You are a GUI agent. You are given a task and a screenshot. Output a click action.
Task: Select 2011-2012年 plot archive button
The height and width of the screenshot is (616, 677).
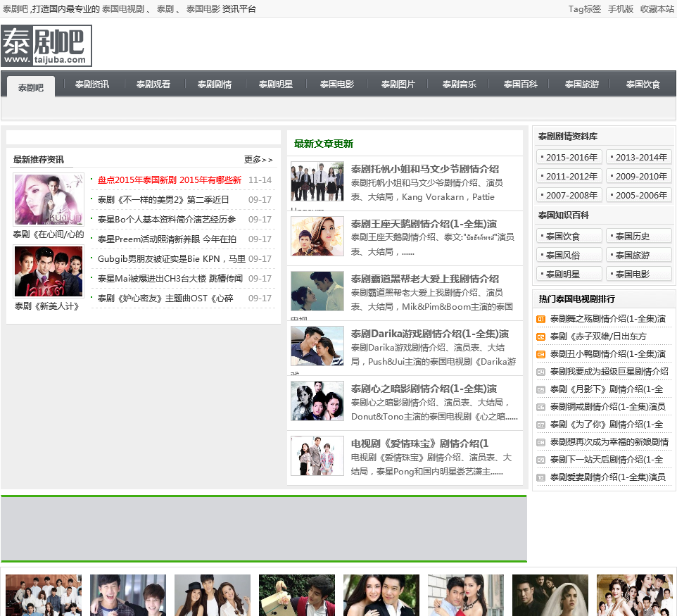click(569, 176)
